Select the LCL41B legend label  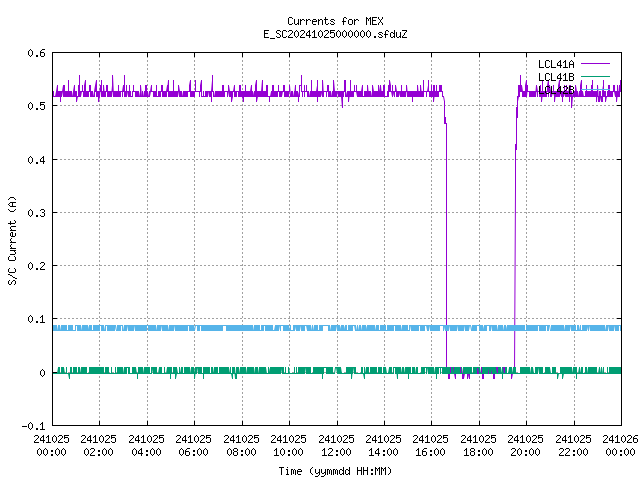556,77
